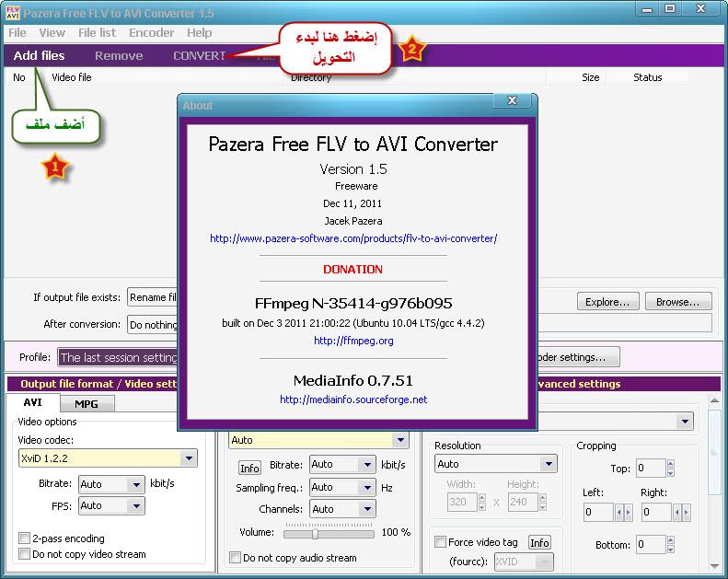This screenshot has height=579, width=728.
Task: Close the About dialog
Action: click(512, 100)
